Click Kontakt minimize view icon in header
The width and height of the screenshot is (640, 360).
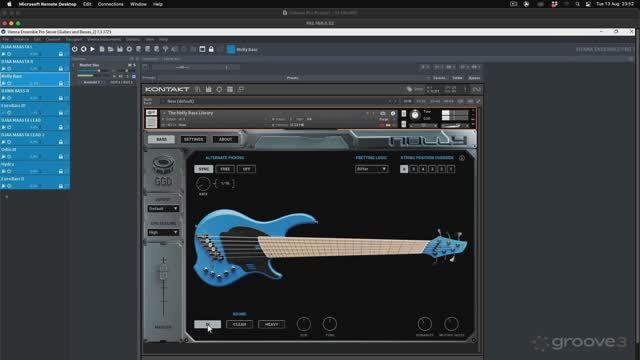click(241, 89)
